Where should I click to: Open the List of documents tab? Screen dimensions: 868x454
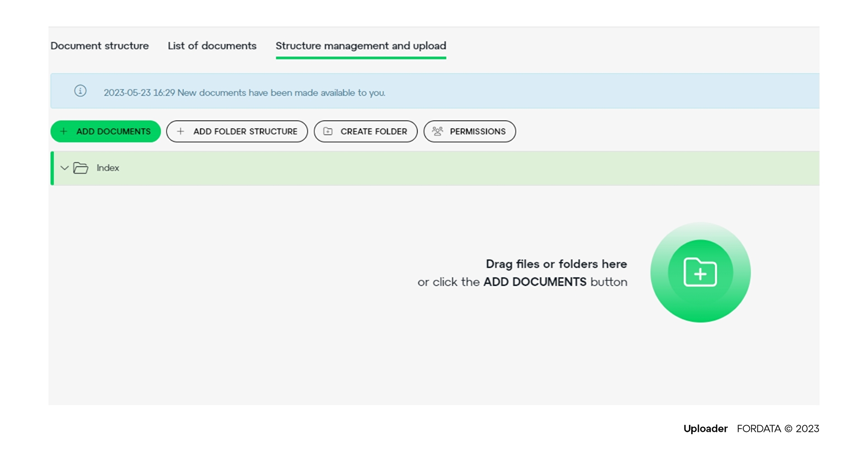tap(212, 46)
